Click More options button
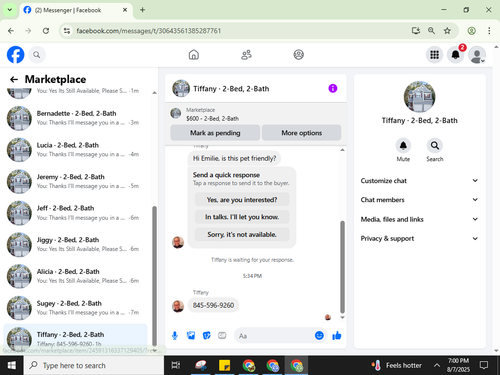The height and width of the screenshot is (375, 500). click(x=301, y=133)
